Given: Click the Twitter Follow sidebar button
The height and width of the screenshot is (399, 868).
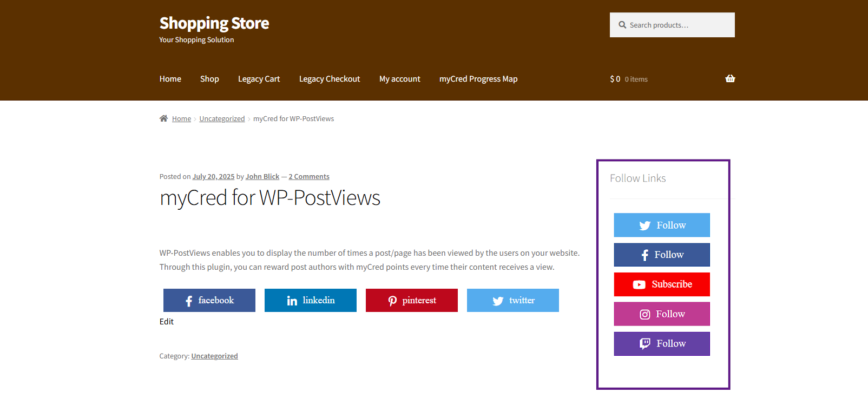Looking at the screenshot, I should pyautogui.click(x=662, y=225).
